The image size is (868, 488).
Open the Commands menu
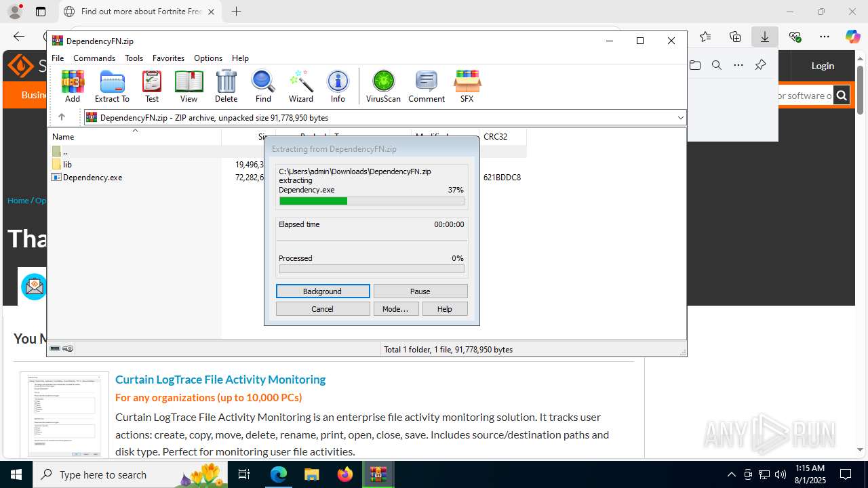pos(94,58)
